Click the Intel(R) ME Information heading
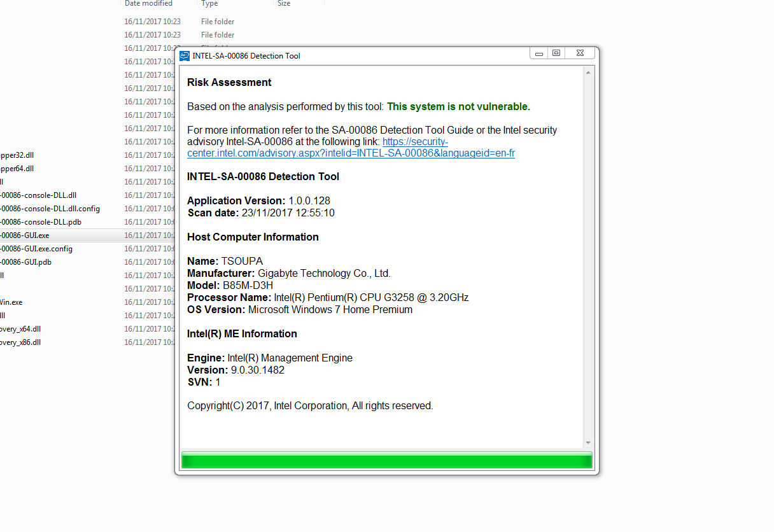 point(242,333)
